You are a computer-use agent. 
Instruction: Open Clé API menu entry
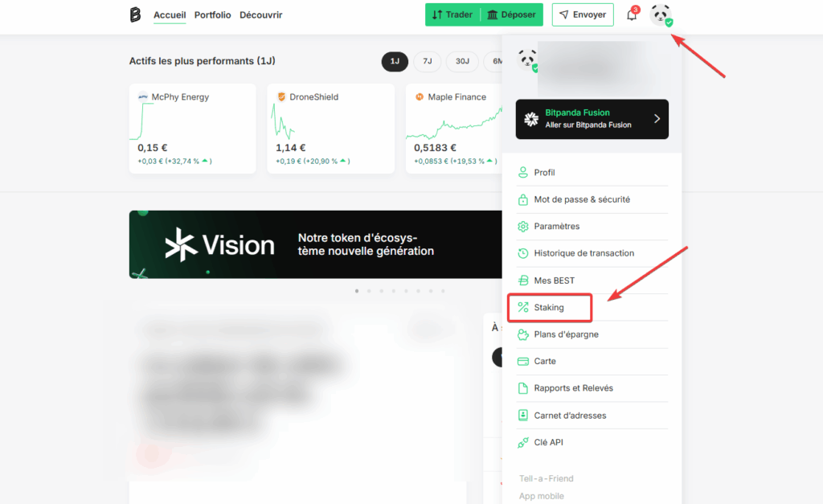click(x=592, y=442)
